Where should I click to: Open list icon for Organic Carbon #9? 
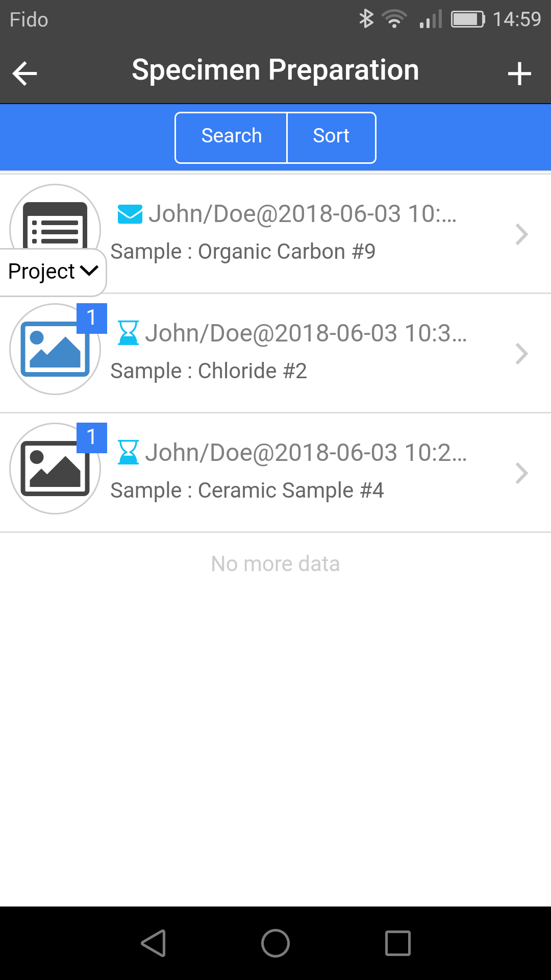point(55,225)
